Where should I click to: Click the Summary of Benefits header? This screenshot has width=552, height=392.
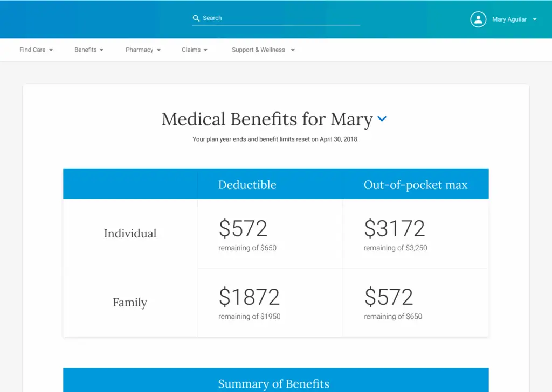point(273,384)
